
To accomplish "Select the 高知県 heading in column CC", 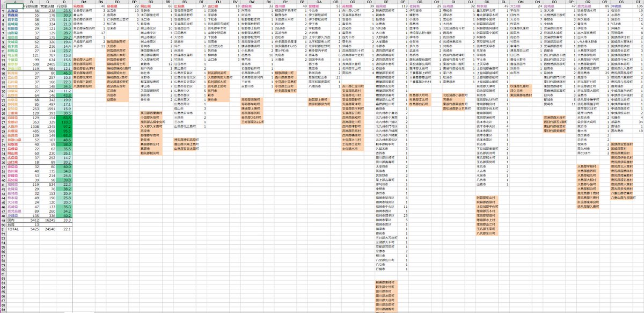I will coord(353,6).
